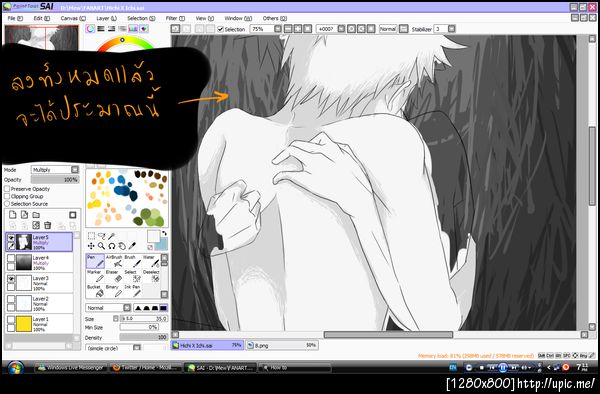This screenshot has width=600, height=394.
Task: Pick the rectangular selection tool
Action: point(91,236)
